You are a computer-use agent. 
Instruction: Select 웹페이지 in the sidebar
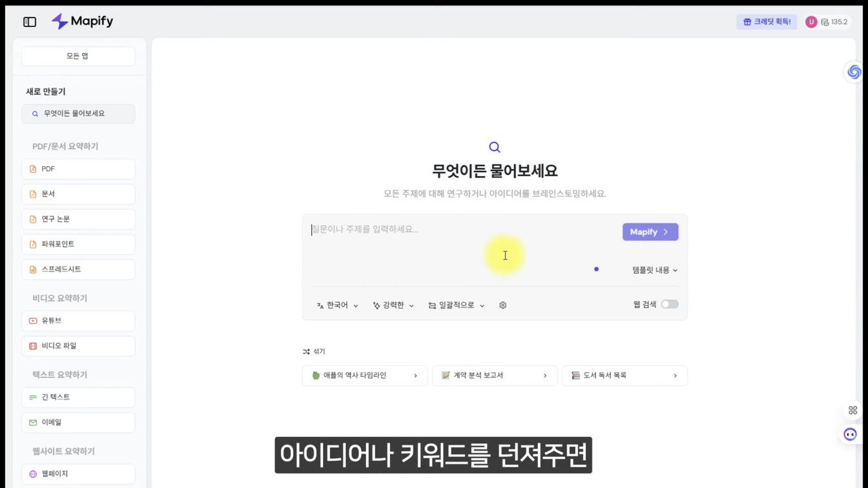pyautogui.click(x=78, y=474)
